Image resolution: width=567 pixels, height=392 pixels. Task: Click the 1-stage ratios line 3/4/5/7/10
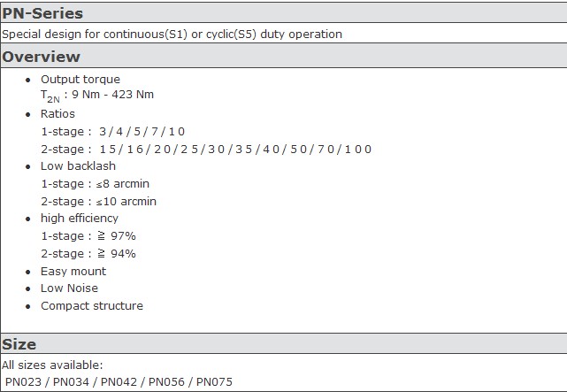coord(113,131)
